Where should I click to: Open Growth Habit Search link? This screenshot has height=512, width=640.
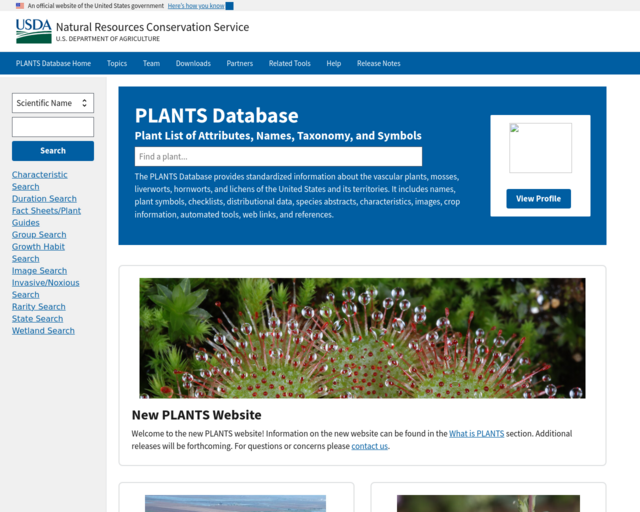pos(38,252)
